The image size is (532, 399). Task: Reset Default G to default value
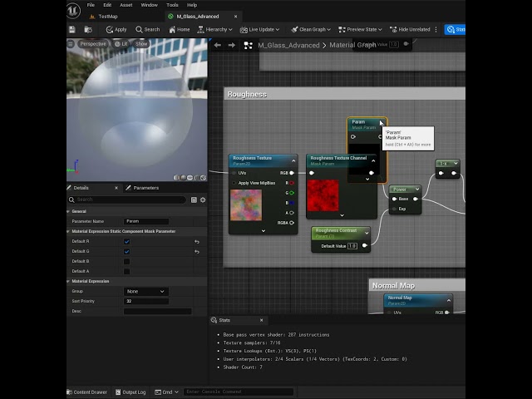(x=197, y=251)
